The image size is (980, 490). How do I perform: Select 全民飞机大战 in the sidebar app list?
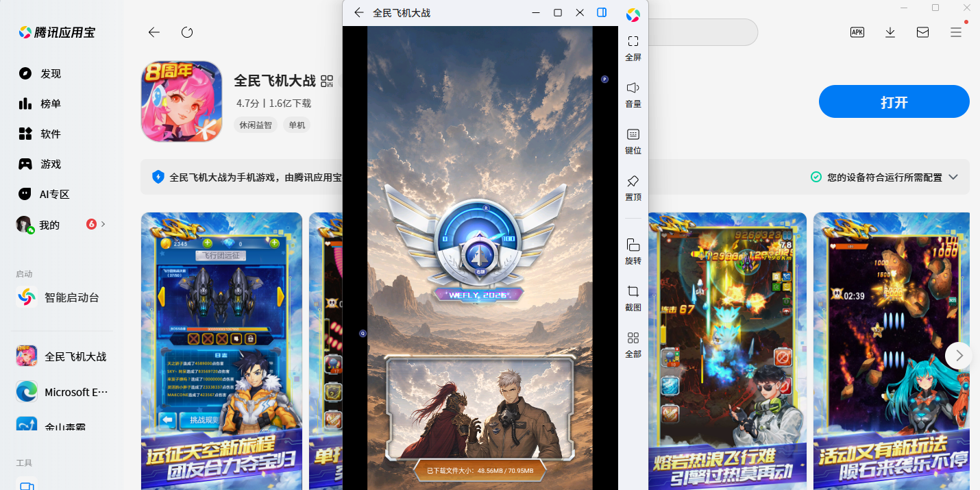[62, 356]
